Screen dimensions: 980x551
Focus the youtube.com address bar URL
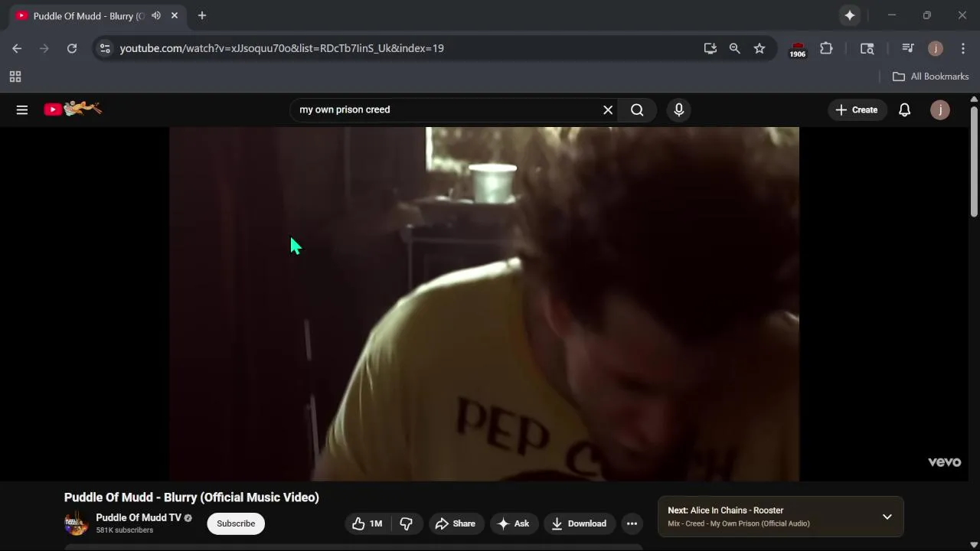282,48
